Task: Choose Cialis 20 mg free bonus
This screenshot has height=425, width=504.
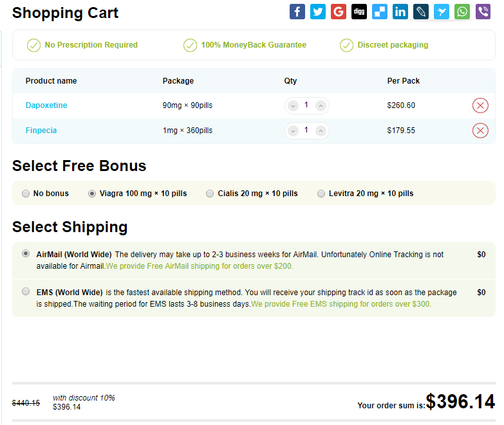Action: 210,194
